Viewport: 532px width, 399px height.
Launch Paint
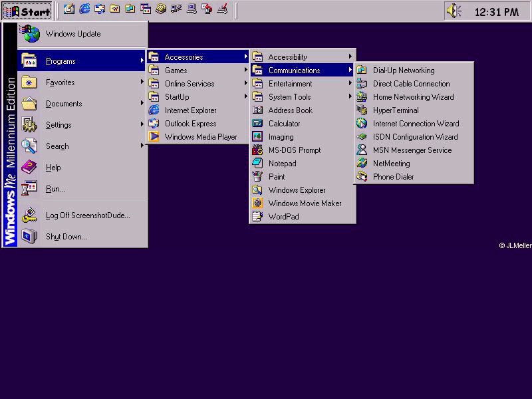tap(303, 177)
